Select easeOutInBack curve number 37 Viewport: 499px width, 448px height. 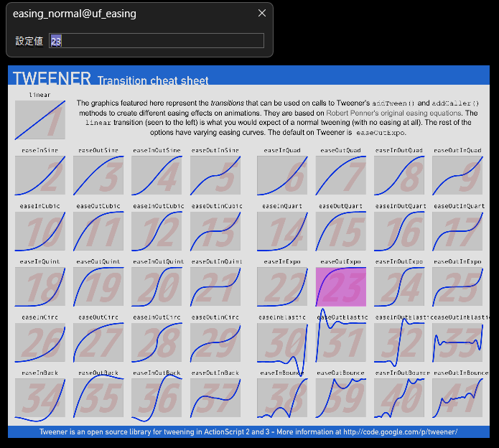[x=215, y=398]
